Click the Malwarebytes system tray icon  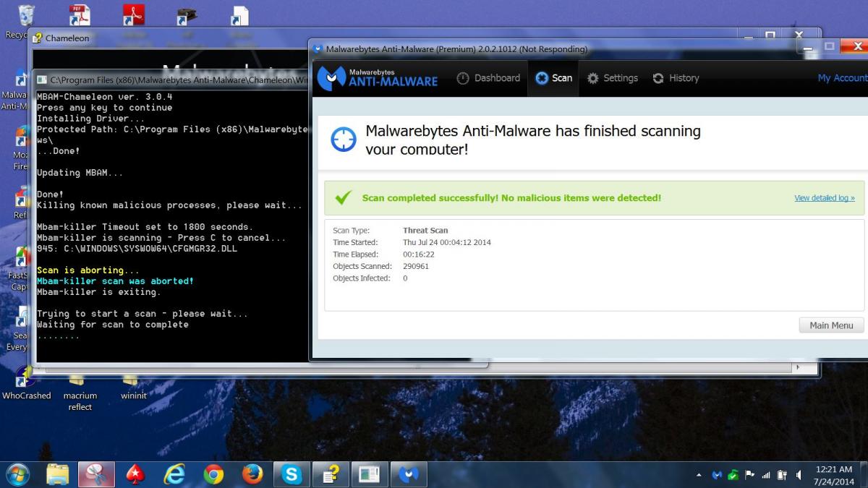[717, 475]
